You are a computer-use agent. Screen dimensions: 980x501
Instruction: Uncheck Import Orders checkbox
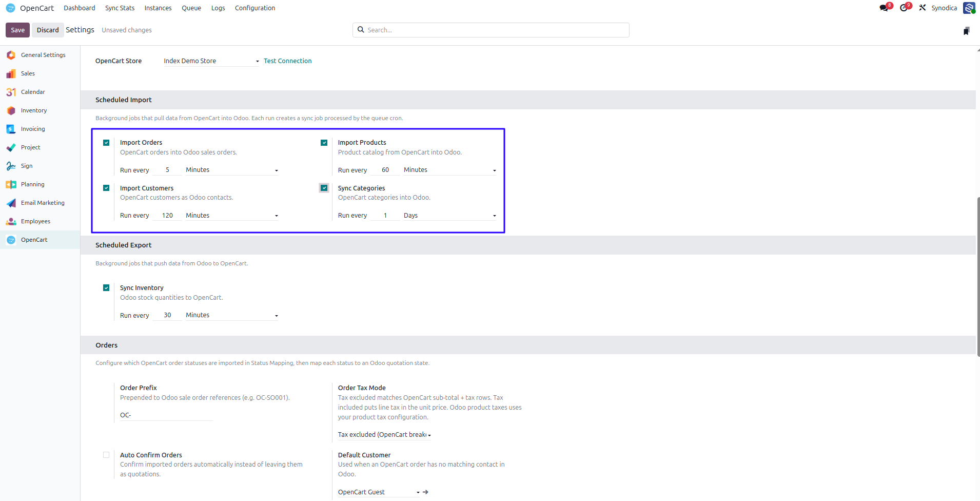(106, 143)
